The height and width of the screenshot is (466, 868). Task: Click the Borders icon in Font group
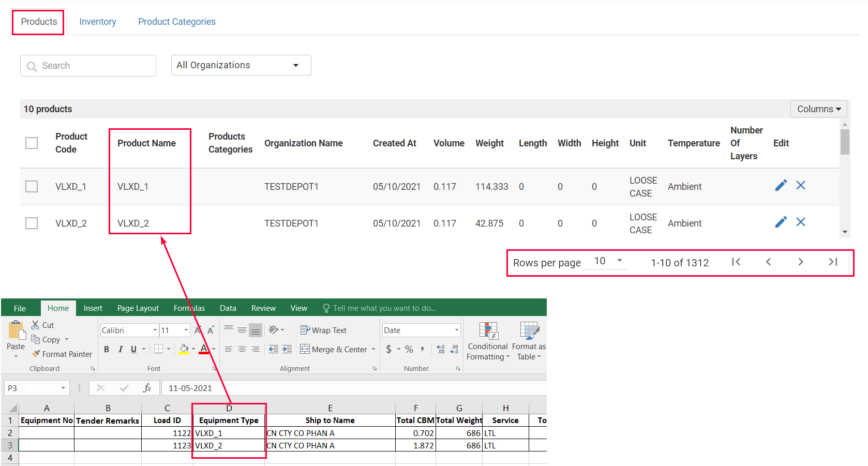(159, 349)
